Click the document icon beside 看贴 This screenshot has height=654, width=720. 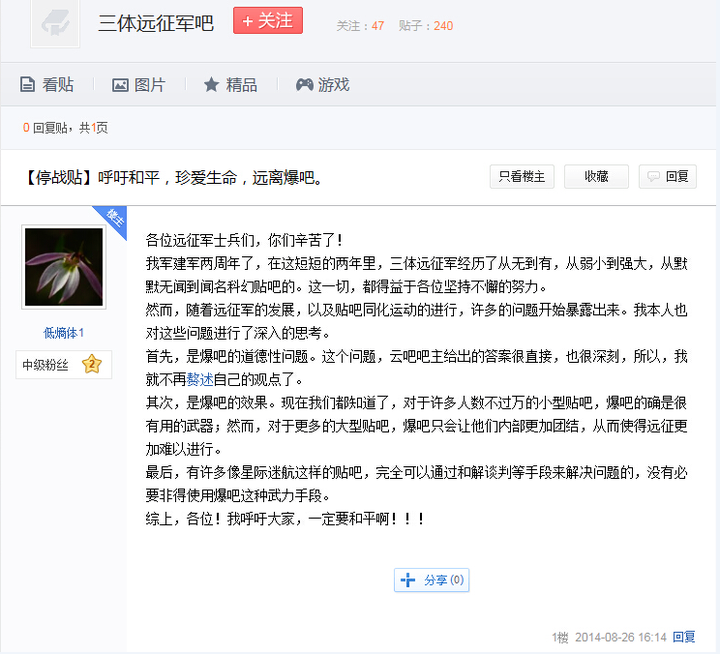click(x=27, y=85)
